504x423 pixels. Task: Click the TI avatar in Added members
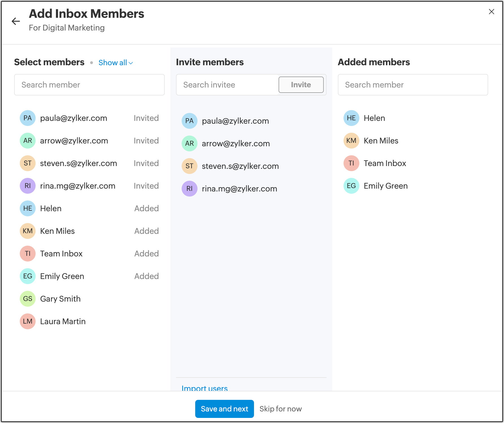[351, 163]
